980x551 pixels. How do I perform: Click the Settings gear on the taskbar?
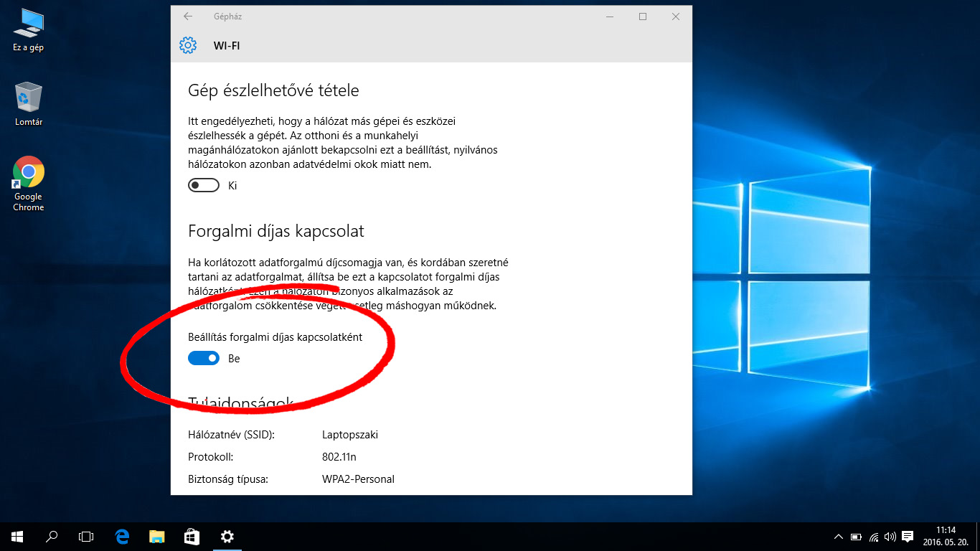coord(227,536)
